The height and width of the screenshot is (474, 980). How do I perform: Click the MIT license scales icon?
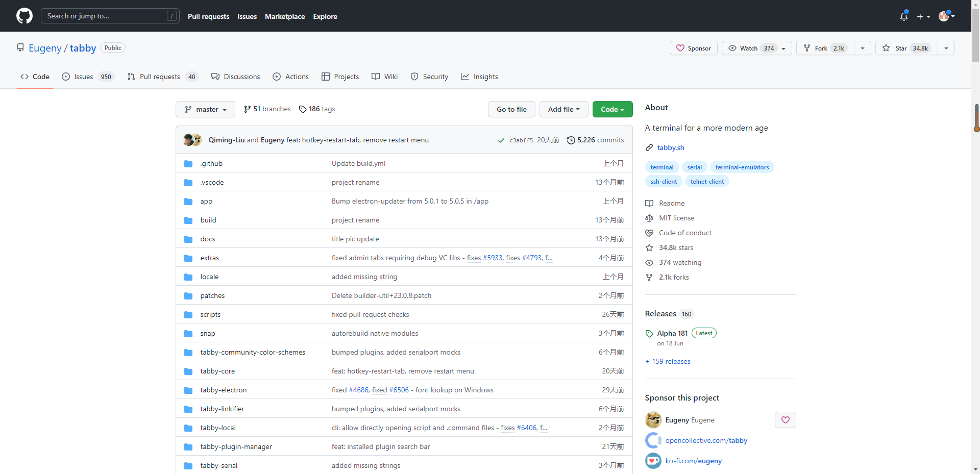tap(649, 218)
